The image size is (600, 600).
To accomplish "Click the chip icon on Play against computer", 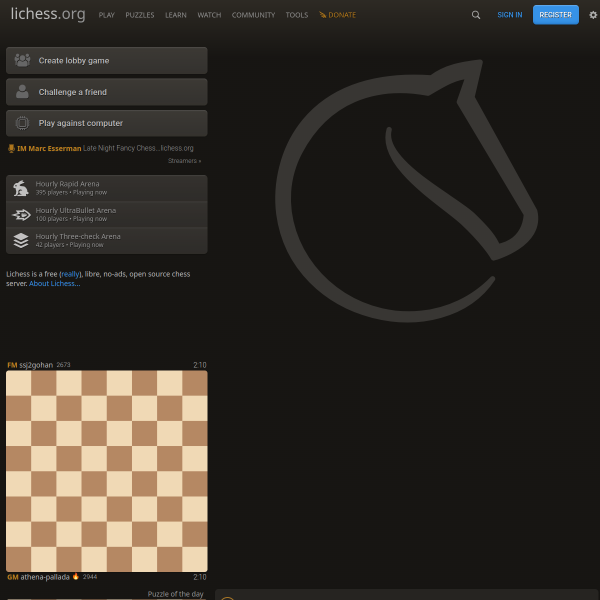I will coord(22,123).
